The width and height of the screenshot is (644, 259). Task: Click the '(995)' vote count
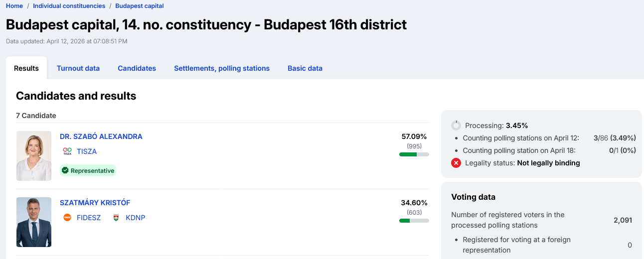pos(414,146)
